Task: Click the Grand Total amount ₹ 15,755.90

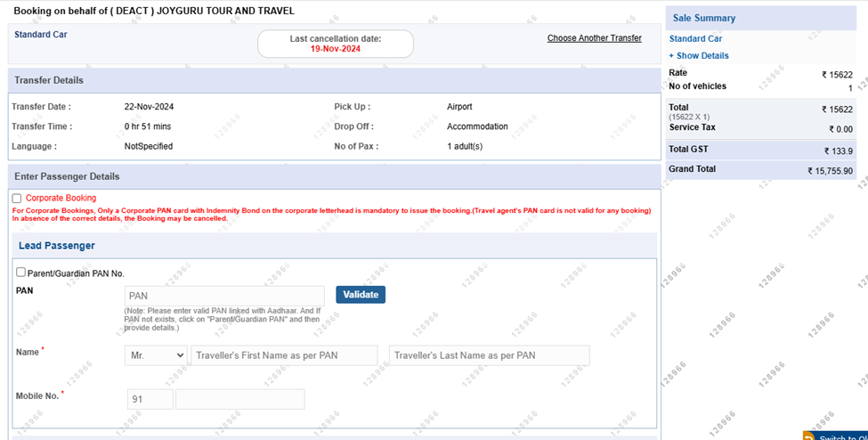Action: 830,171
